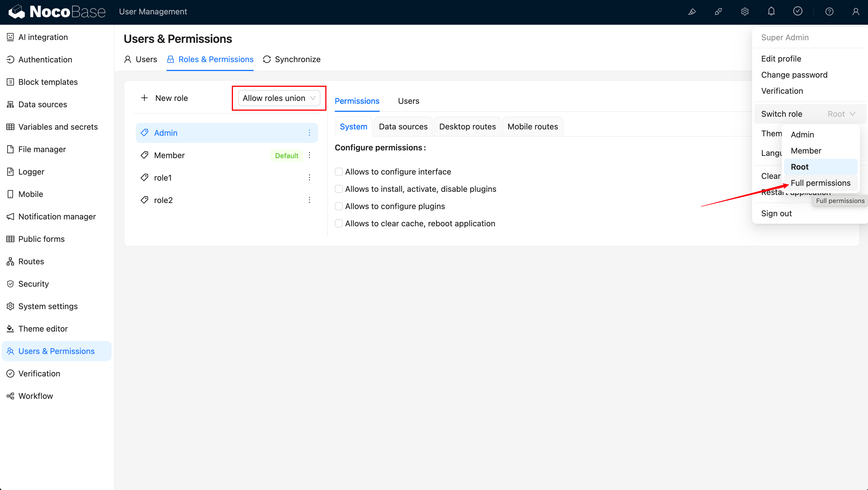Click the user profile icon in header

(x=856, y=12)
